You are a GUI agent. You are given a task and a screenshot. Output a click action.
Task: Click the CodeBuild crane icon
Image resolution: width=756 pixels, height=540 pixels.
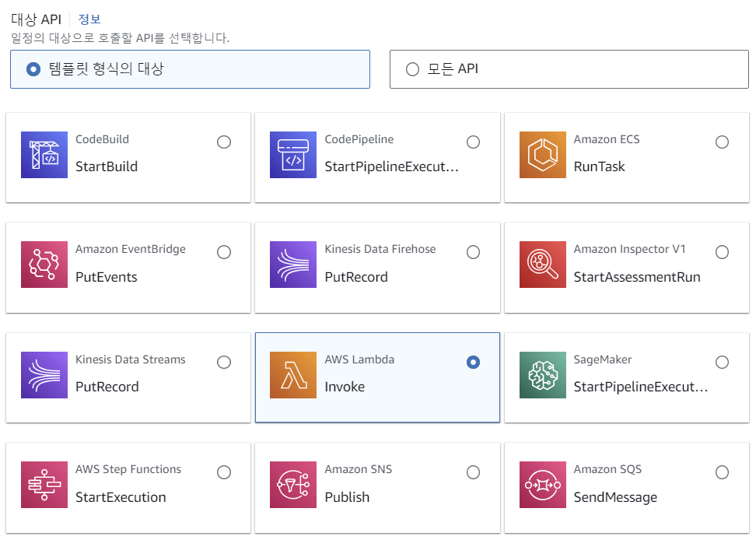[44, 155]
